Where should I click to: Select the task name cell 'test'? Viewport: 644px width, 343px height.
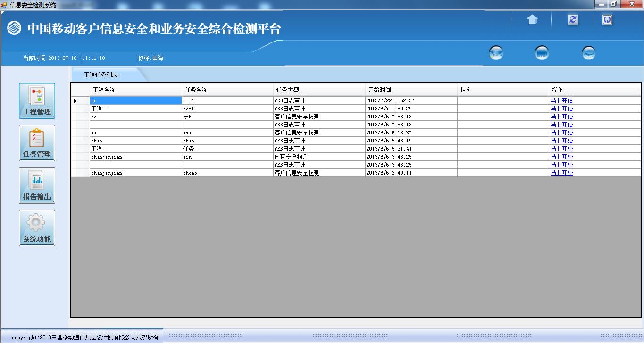coord(227,109)
